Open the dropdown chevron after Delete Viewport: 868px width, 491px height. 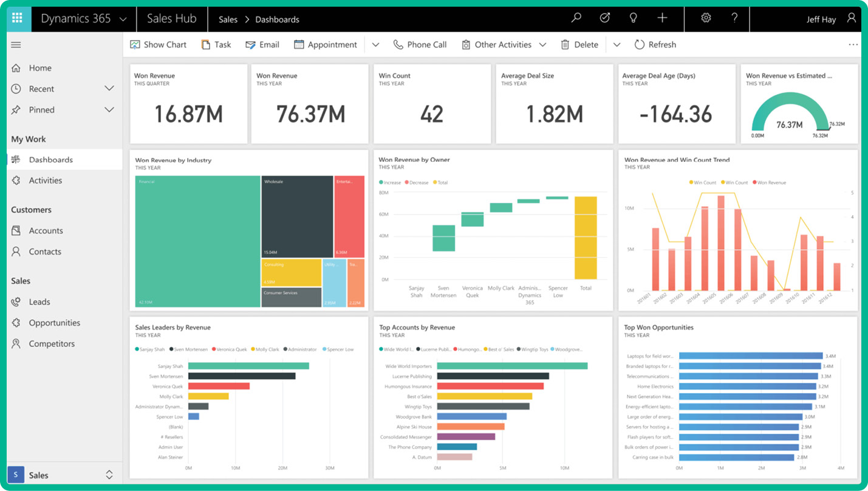pyautogui.click(x=617, y=44)
